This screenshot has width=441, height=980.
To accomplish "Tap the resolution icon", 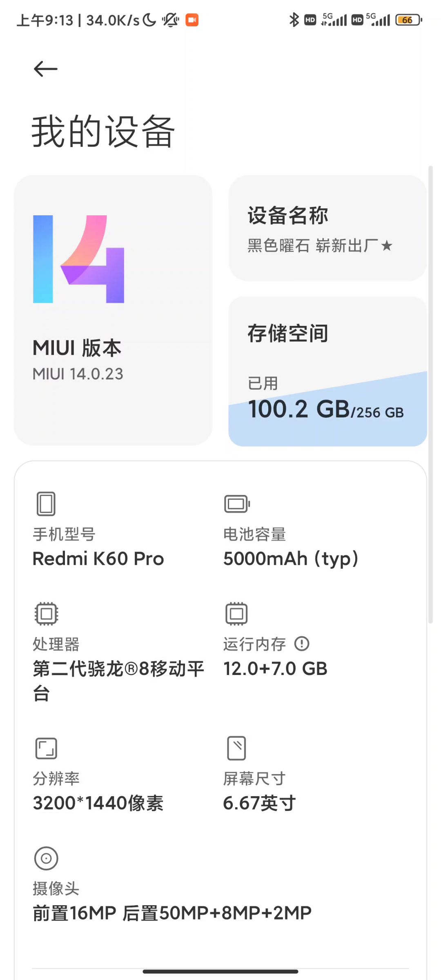I will [x=46, y=748].
